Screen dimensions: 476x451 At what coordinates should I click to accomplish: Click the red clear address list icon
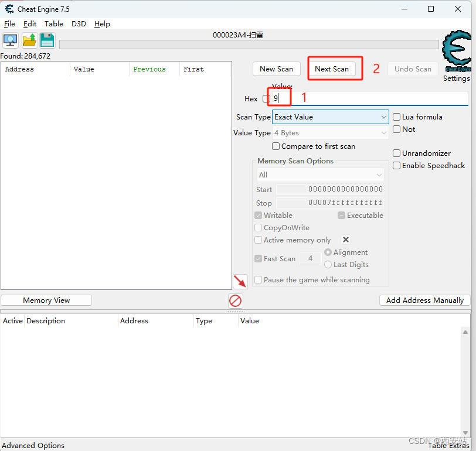coord(235,301)
